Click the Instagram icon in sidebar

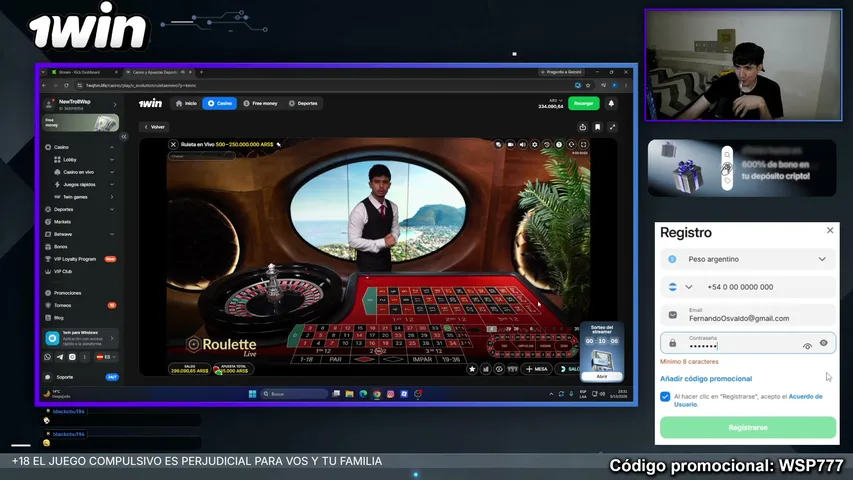click(x=72, y=357)
